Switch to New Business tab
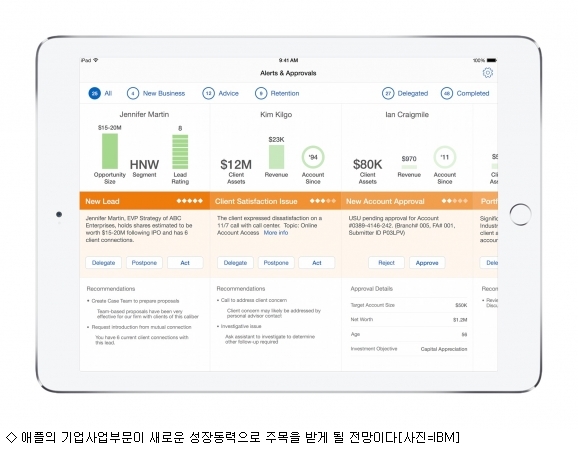Viewport: 578px width, 449px height. 156,93
